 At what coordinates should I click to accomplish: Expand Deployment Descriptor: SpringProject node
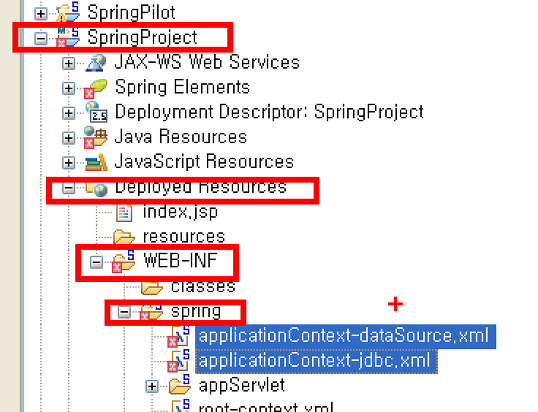click(69, 113)
